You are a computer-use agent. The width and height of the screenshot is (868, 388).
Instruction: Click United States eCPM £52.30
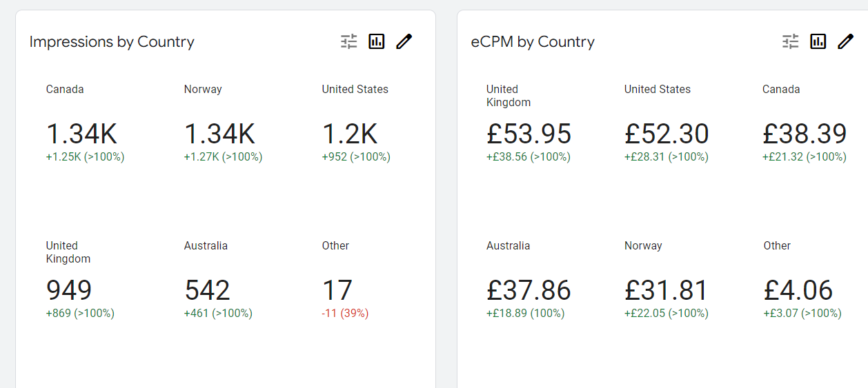point(667,134)
